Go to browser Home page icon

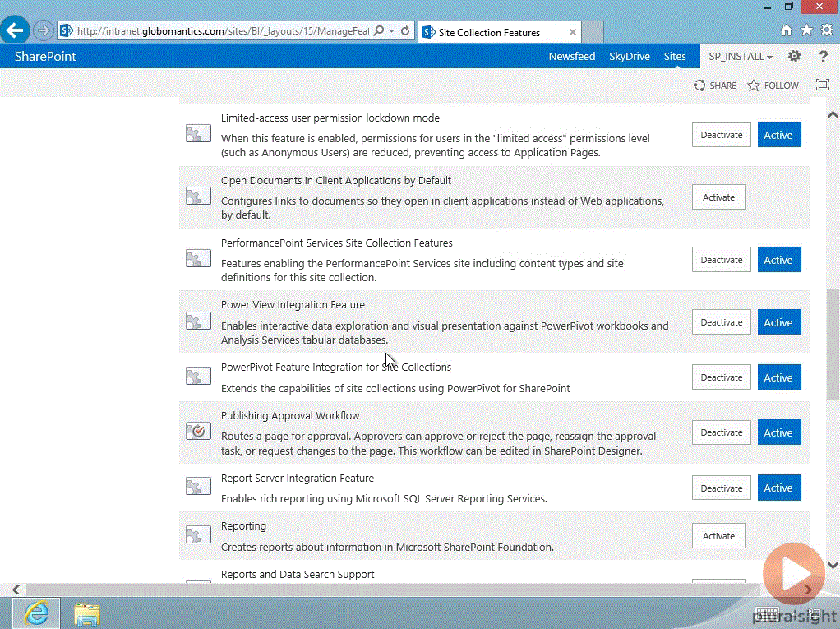[x=787, y=30]
